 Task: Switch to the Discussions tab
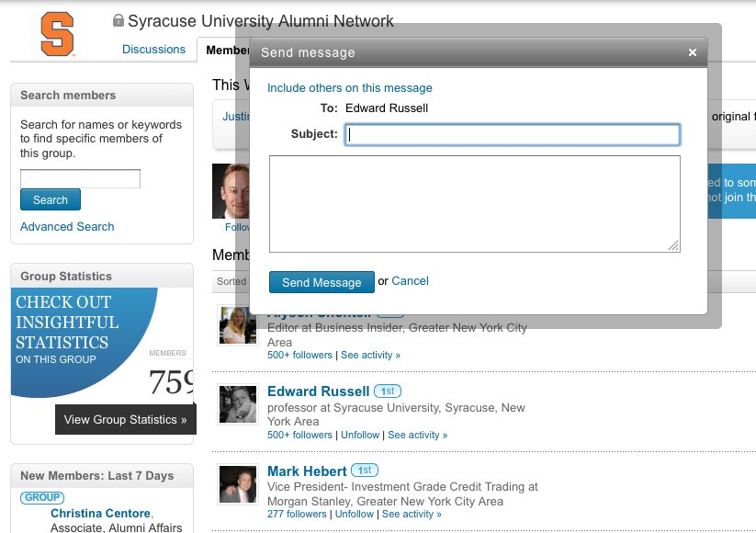click(153, 50)
